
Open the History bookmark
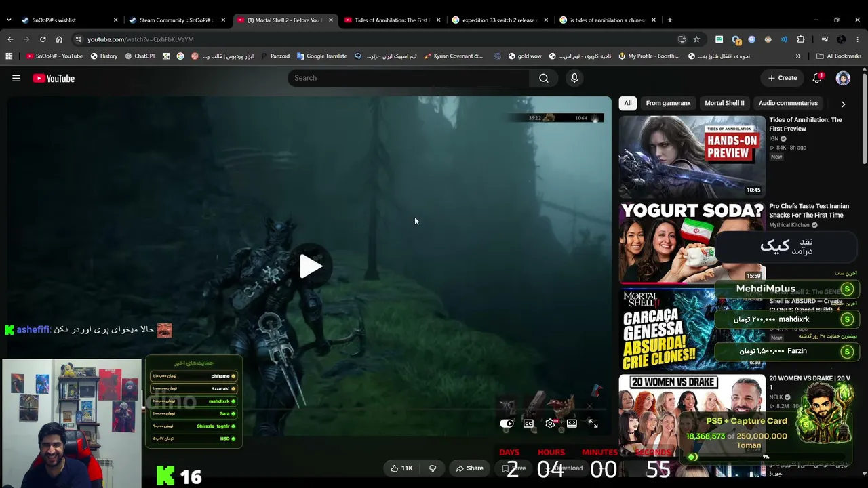[104, 56]
